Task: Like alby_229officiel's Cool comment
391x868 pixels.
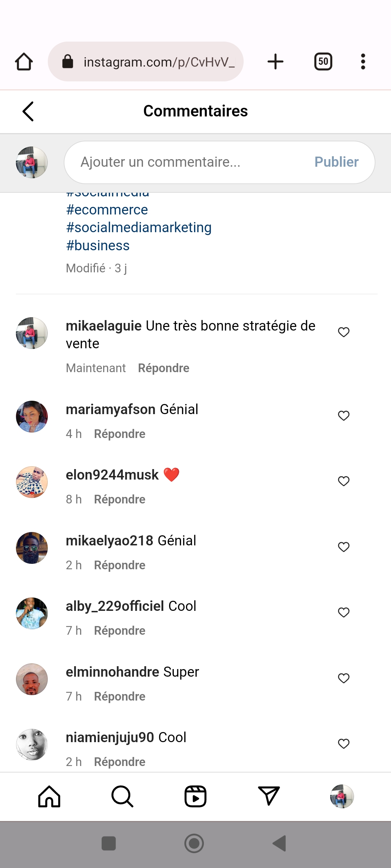Action: pyautogui.click(x=344, y=612)
